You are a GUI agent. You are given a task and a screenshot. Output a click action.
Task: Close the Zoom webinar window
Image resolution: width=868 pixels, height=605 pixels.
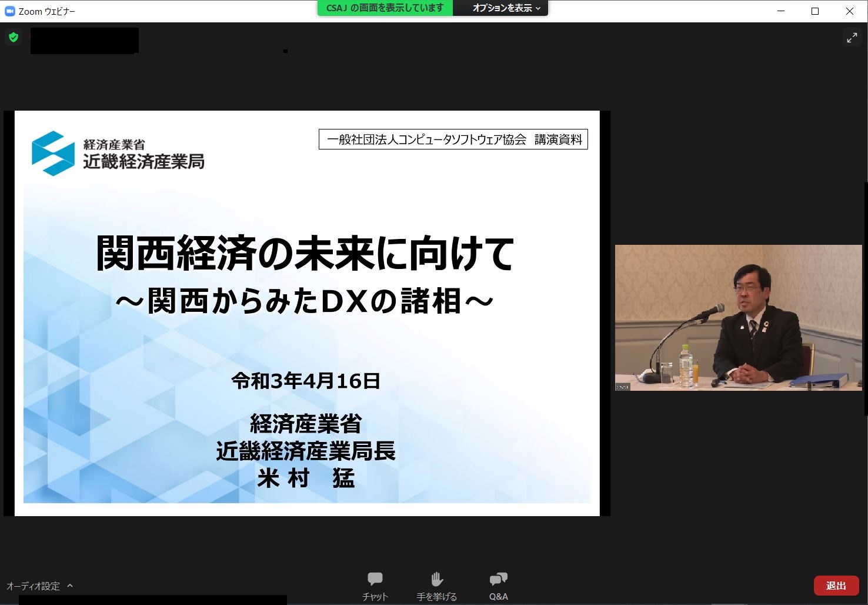click(x=850, y=11)
